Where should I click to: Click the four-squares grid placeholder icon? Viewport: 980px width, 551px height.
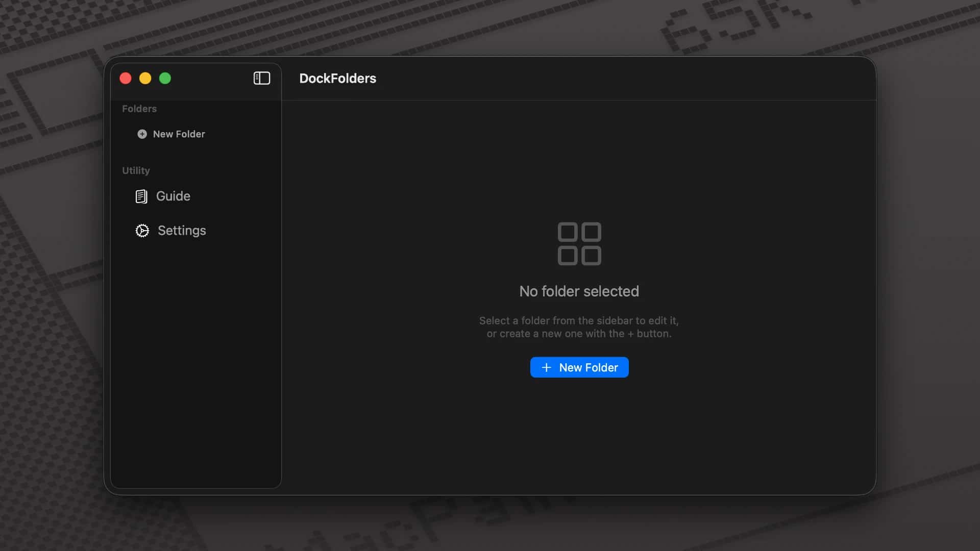tap(579, 244)
